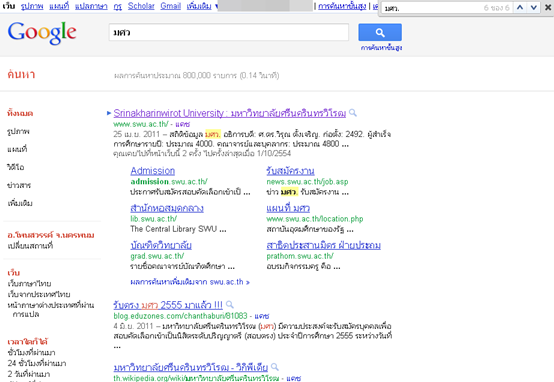The image size is (554, 382).
Task: Click เปลี่ยนสถานที่ location link
Action: (30, 246)
